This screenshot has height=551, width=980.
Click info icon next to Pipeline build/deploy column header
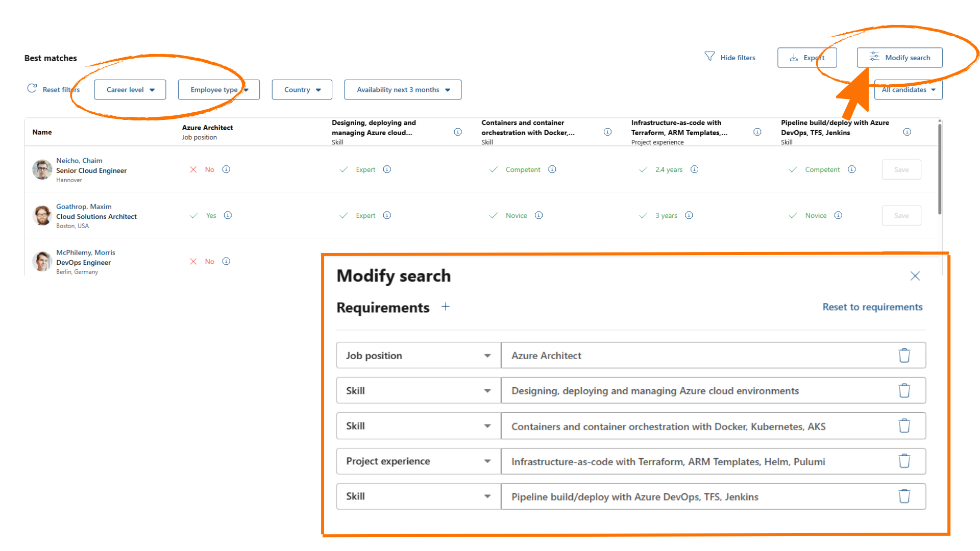[907, 132]
